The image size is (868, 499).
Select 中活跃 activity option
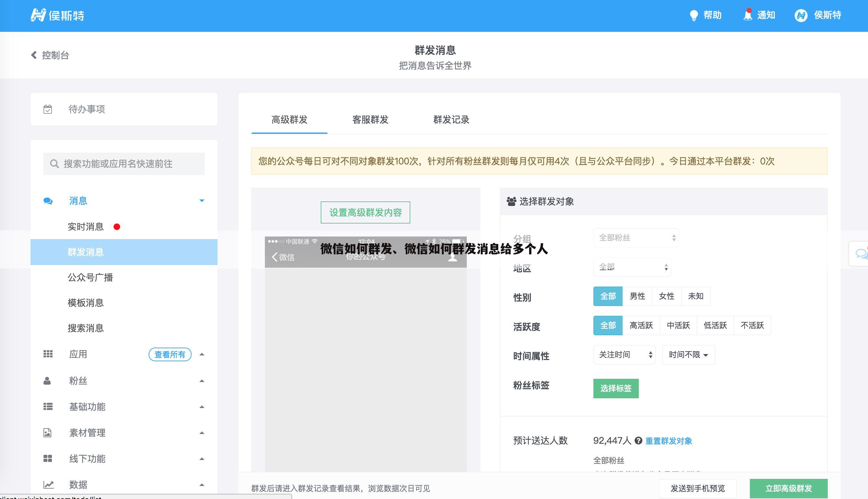(x=678, y=325)
